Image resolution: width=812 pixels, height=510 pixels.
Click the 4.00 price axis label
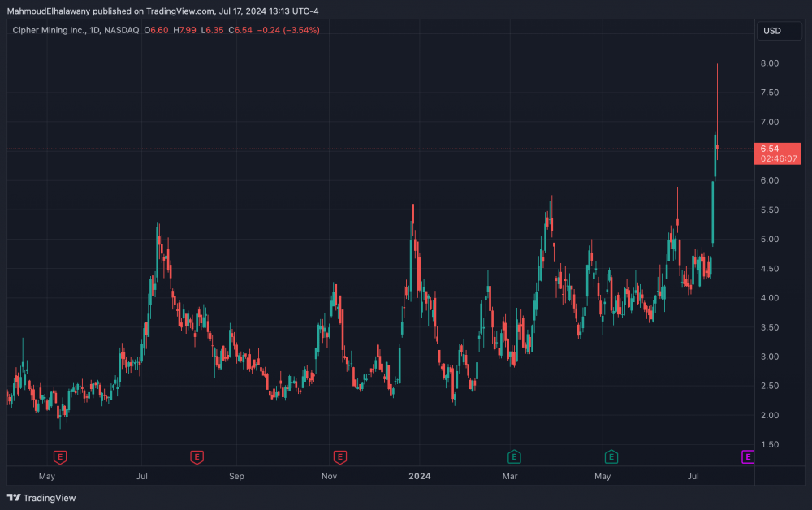pyautogui.click(x=770, y=298)
